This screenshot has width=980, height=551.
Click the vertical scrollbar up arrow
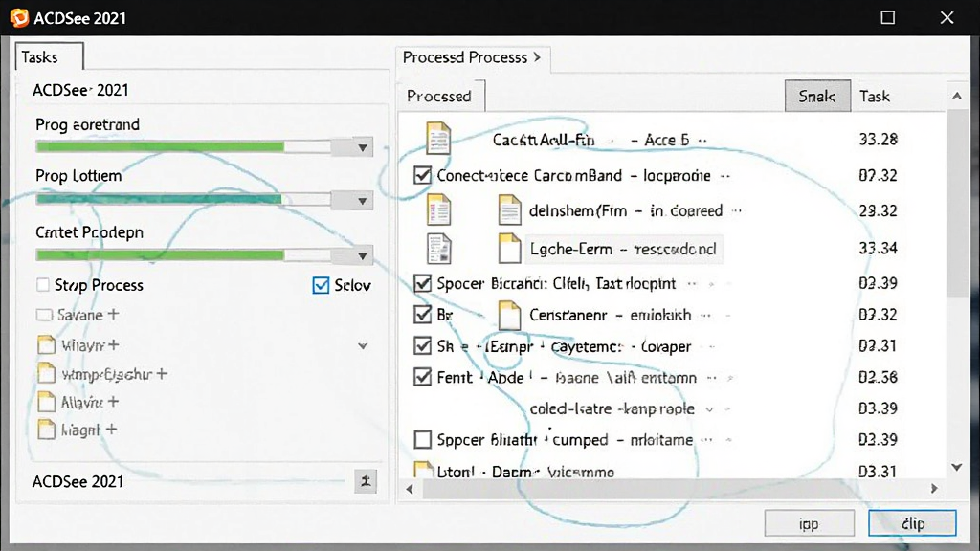(x=956, y=96)
